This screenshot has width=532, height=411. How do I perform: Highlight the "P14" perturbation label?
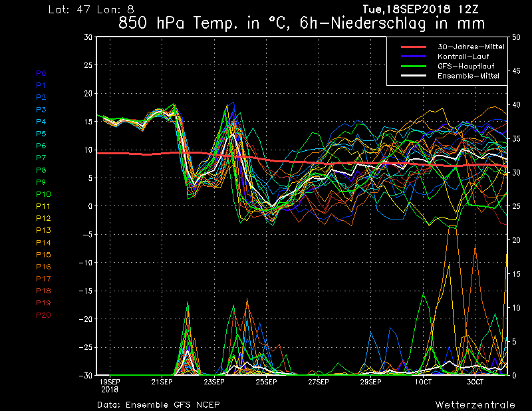[x=43, y=242]
